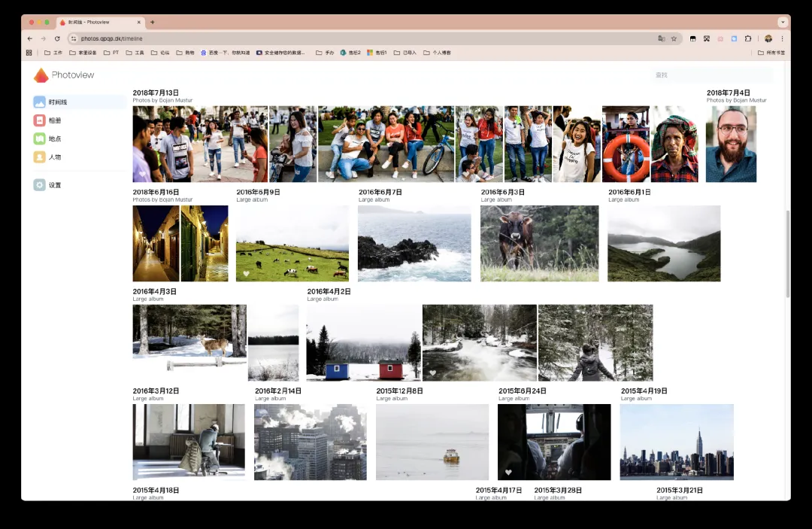Click the search (查找) input field
Image resolution: width=812 pixels, height=529 pixels.
[710, 74]
